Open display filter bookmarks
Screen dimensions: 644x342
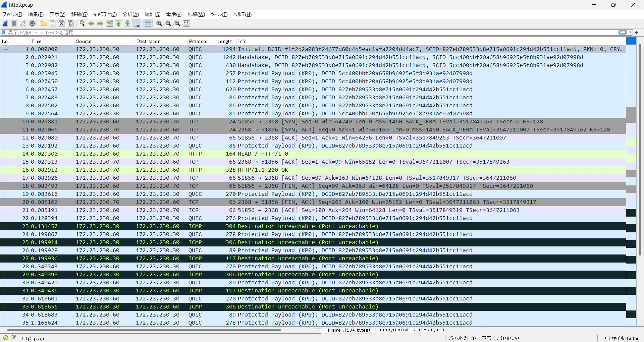click(x=4, y=33)
